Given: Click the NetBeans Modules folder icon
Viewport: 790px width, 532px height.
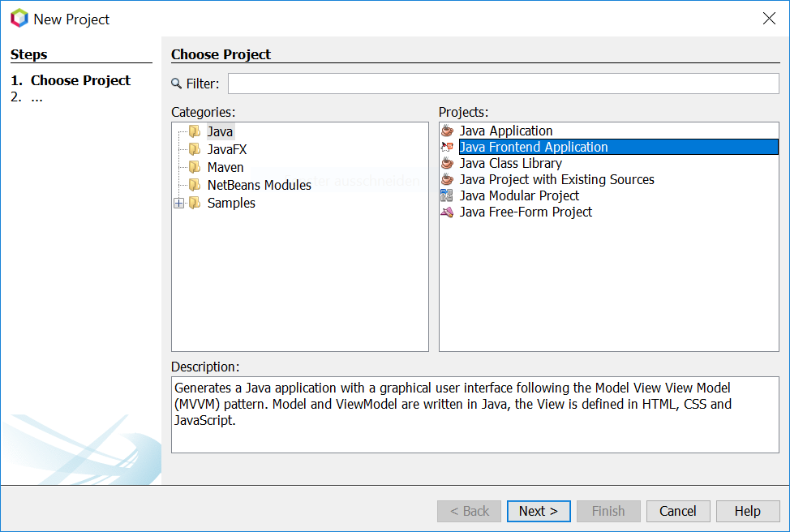Looking at the screenshot, I should click(195, 185).
